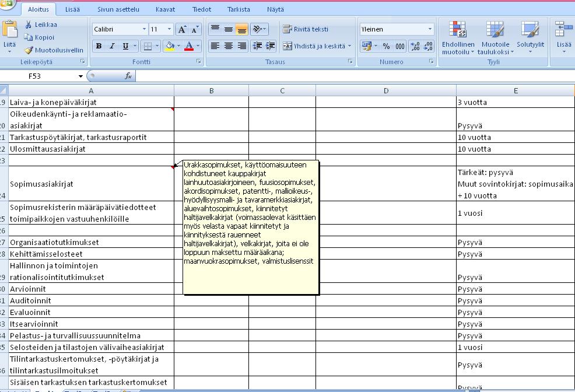This screenshot has width=575, height=392.
Task: Open Fontti dialog launcher
Action: pos(198,62)
